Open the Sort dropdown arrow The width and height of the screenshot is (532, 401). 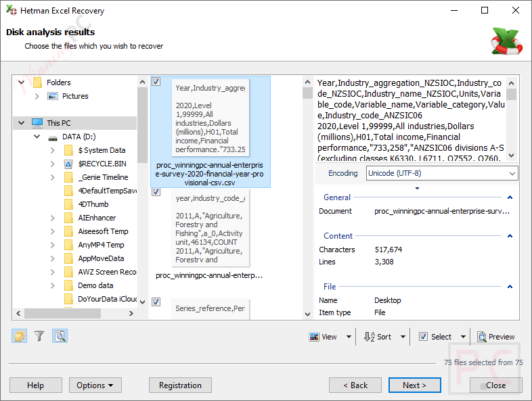[x=403, y=337]
